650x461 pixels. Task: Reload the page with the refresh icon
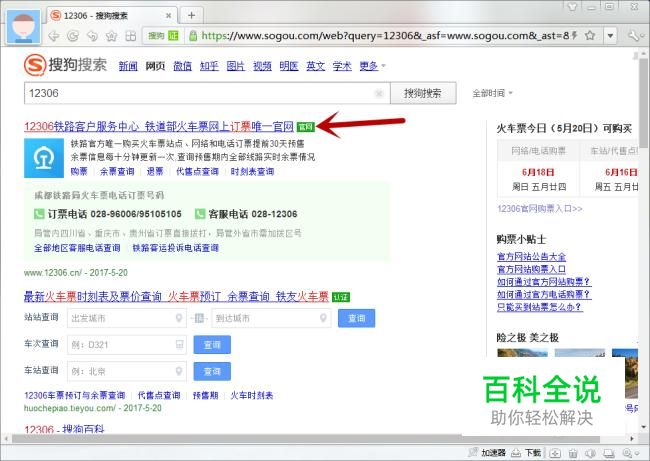coord(73,36)
